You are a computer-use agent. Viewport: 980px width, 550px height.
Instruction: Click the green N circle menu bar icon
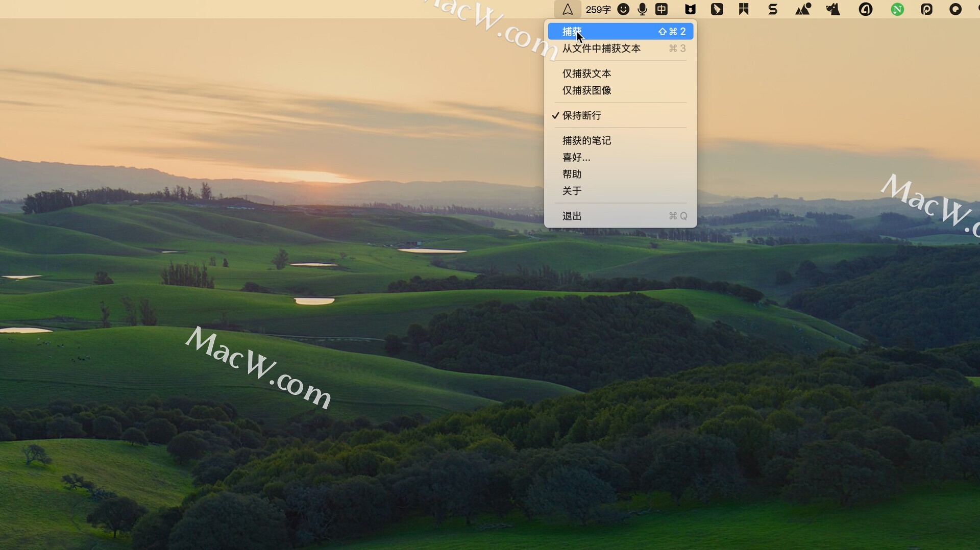[897, 9]
